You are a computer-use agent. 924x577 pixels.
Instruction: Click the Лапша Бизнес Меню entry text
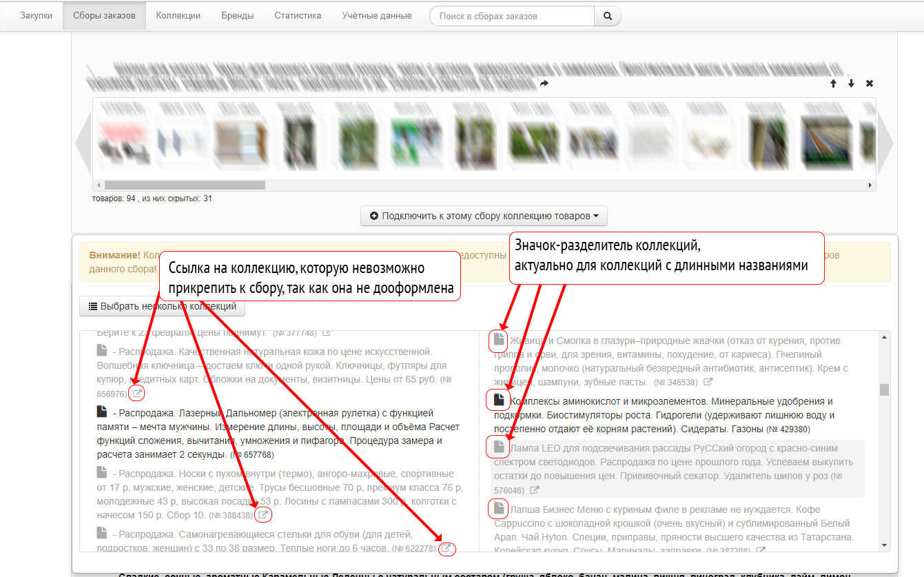[x=675, y=530]
